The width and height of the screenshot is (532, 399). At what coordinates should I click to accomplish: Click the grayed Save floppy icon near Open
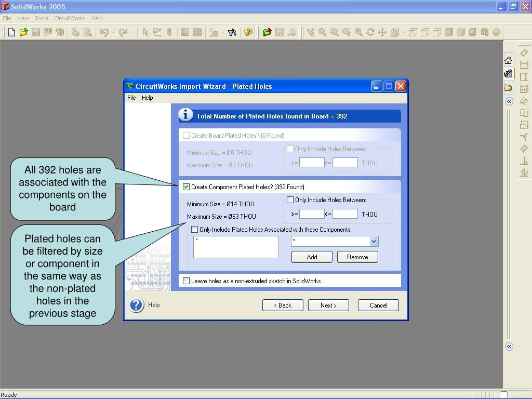point(36,32)
